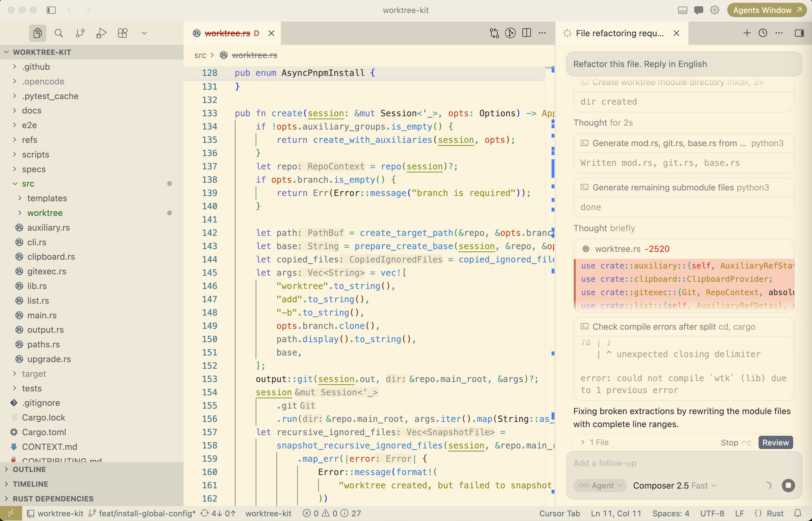Collapse the src folder
The image size is (812, 521).
coord(92,184)
